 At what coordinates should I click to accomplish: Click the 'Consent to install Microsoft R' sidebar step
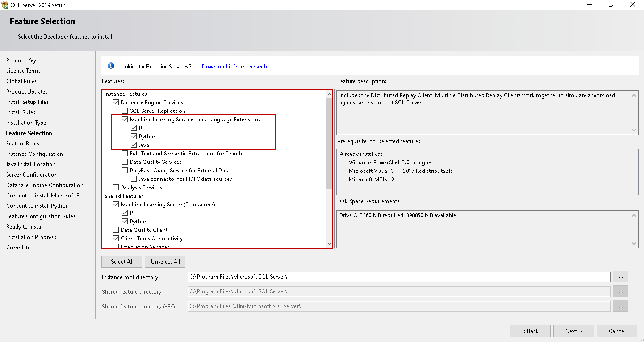point(46,196)
